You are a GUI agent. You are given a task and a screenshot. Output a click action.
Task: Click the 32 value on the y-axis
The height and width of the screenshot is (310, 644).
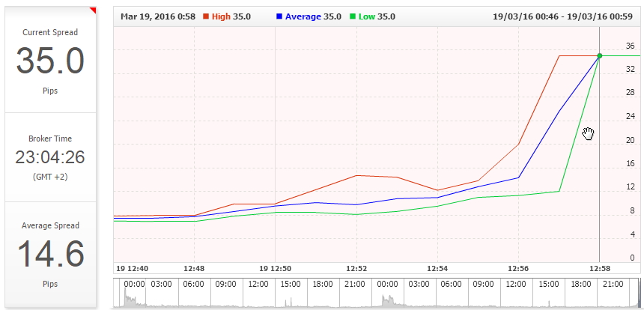coord(630,70)
